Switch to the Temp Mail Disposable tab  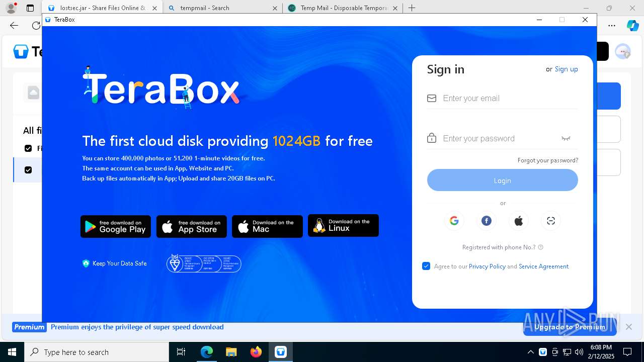click(x=342, y=8)
